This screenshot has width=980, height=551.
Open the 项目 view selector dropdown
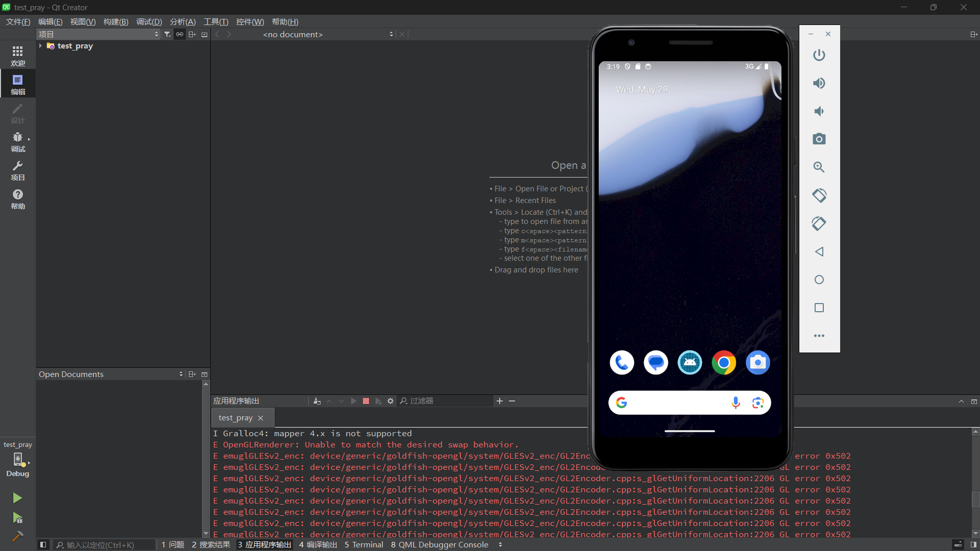click(x=98, y=34)
